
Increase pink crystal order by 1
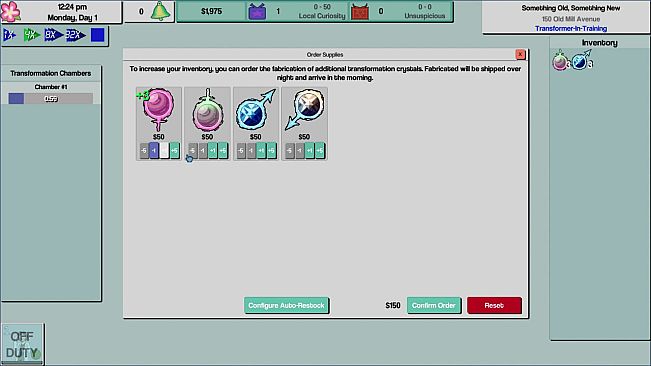pyautogui.click(x=164, y=151)
